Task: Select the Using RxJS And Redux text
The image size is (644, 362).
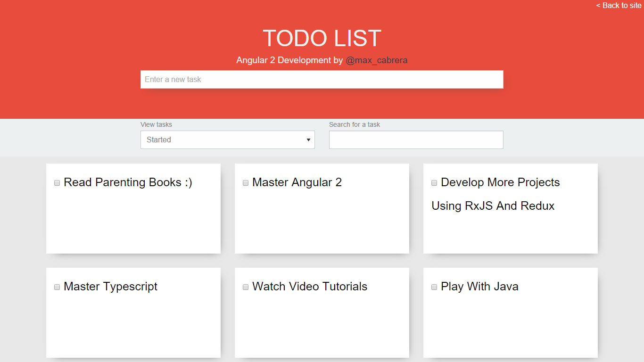Action: click(493, 206)
